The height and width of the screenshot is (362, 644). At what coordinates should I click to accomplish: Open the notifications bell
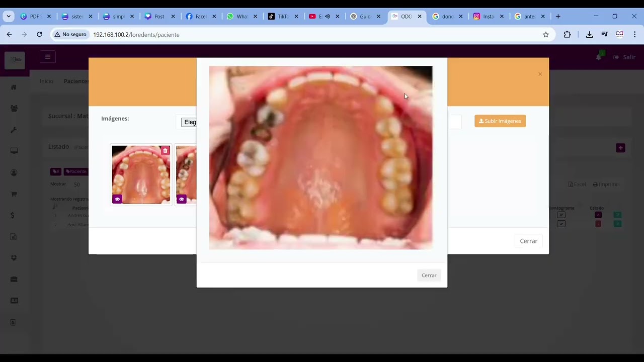(x=599, y=57)
